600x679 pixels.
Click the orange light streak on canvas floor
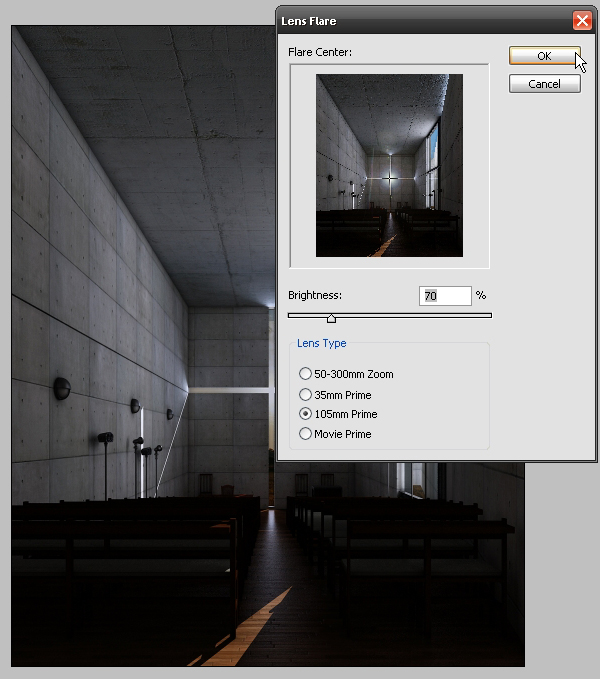pos(245,628)
